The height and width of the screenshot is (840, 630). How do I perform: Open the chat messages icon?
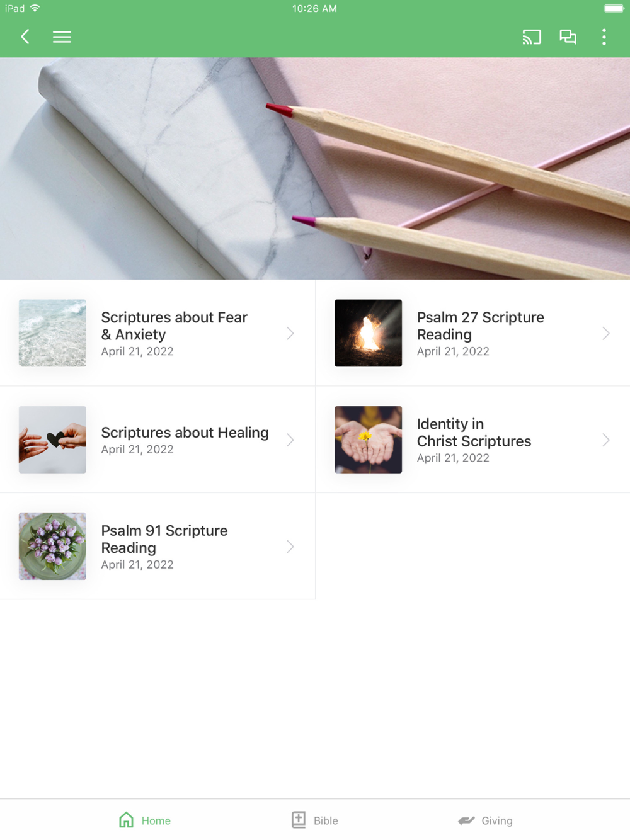coord(568,37)
